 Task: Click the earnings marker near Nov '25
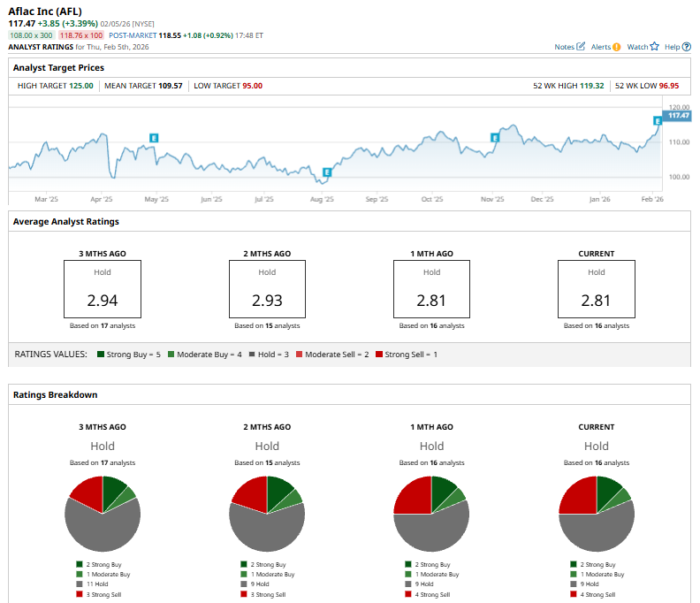point(495,138)
